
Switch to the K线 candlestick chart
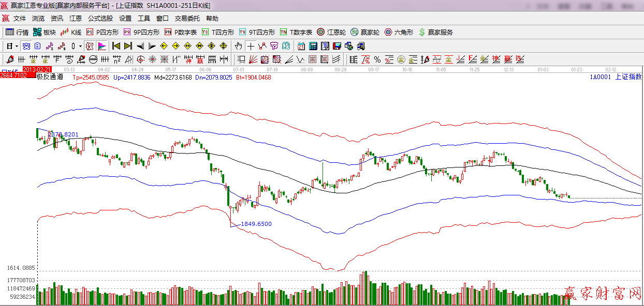click(71, 32)
